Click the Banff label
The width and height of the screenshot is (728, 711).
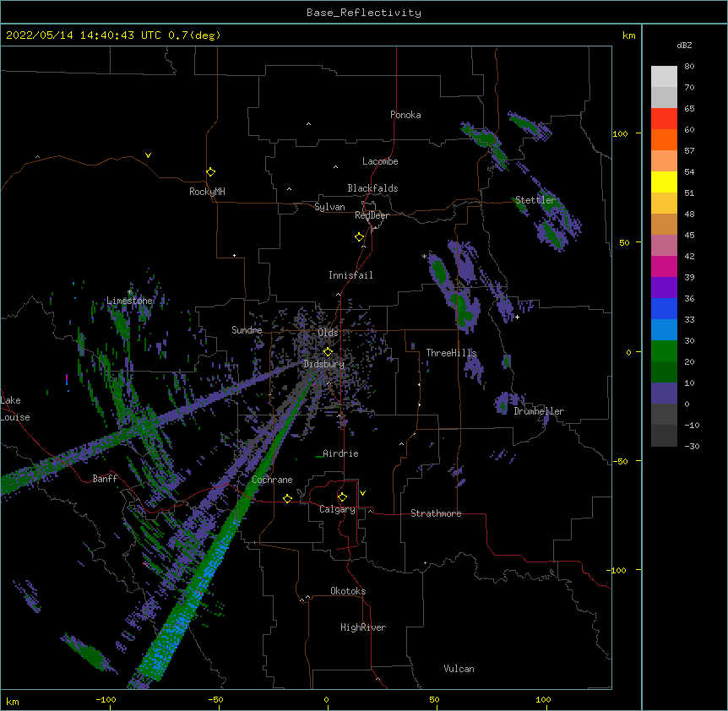click(x=105, y=479)
